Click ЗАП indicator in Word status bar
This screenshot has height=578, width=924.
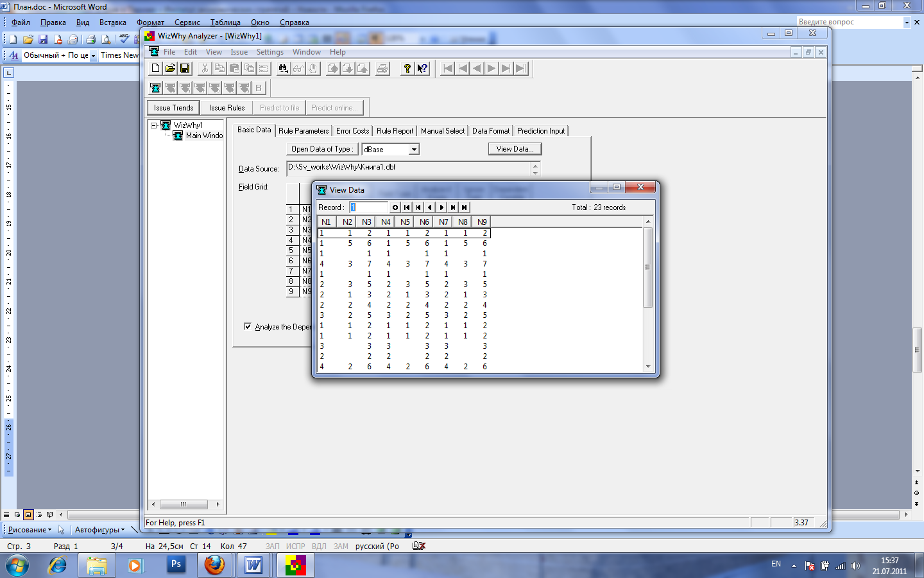point(273,546)
